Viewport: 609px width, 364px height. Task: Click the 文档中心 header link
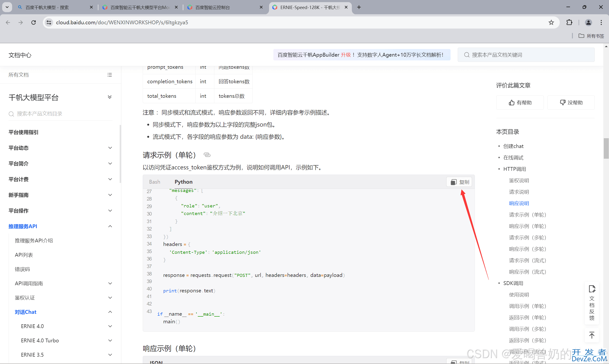click(20, 55)
